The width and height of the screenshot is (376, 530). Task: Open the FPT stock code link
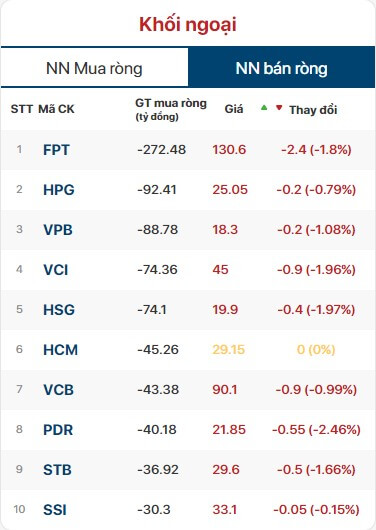(56, 150)
